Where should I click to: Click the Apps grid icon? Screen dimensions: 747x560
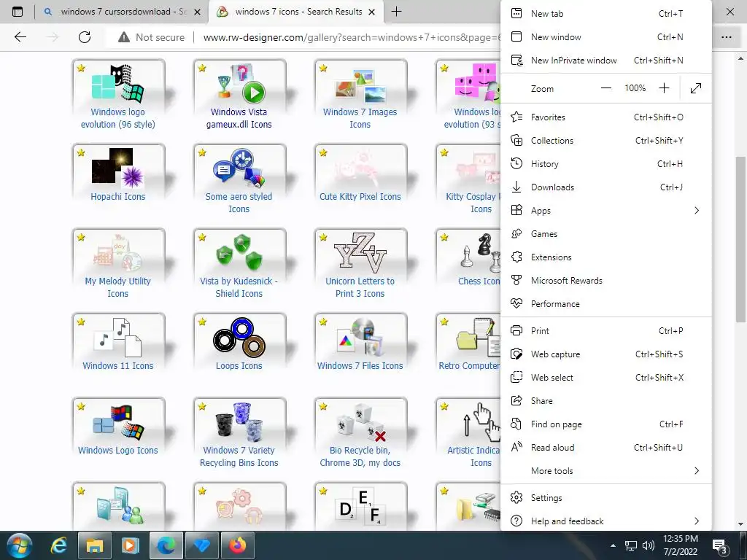(516, 211)
